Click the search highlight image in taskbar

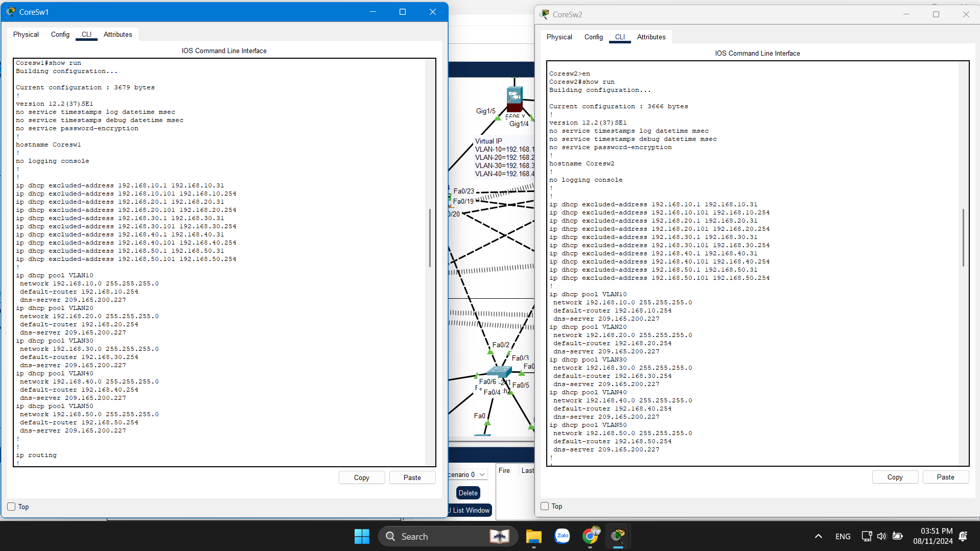point(499,536)
